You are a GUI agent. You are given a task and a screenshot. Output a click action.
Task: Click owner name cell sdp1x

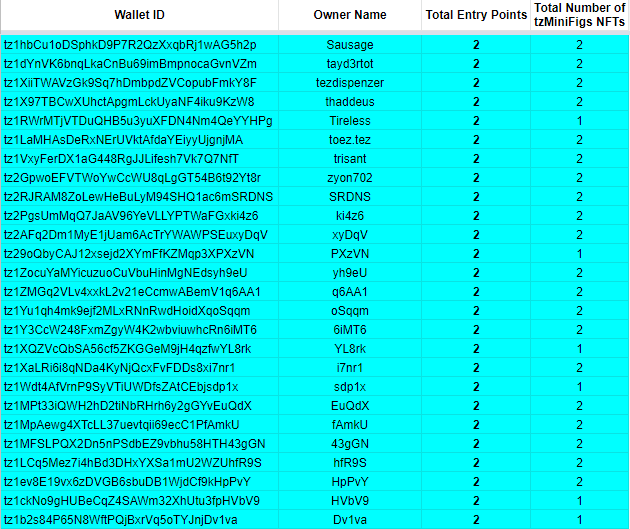tap(350, 387)
